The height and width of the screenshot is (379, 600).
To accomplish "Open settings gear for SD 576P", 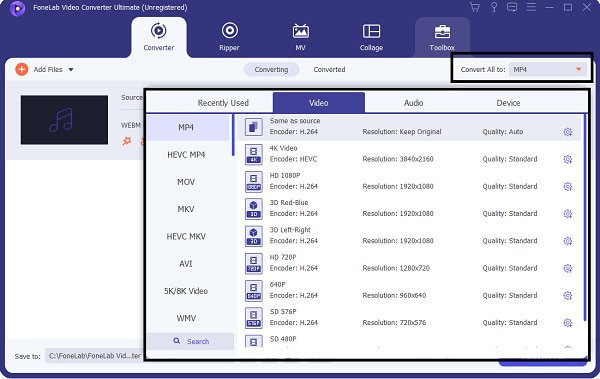I will coord(567,323).
